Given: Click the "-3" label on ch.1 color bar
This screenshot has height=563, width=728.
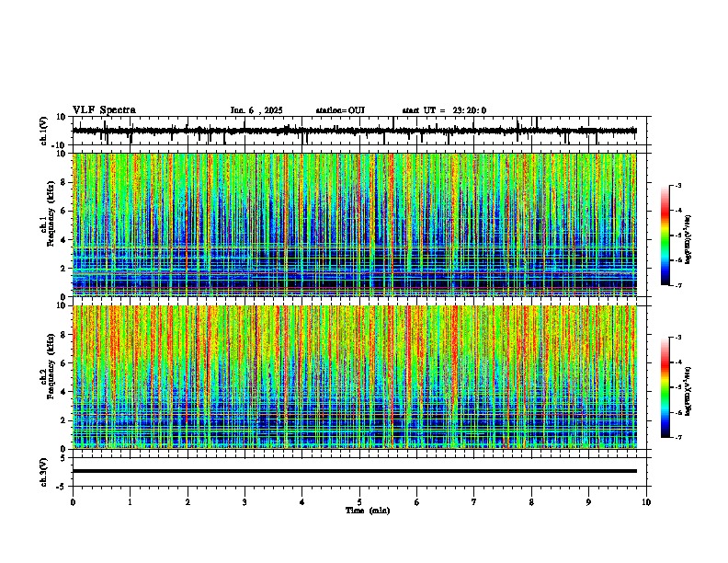Looking at the screenshot, I should 677,185.
